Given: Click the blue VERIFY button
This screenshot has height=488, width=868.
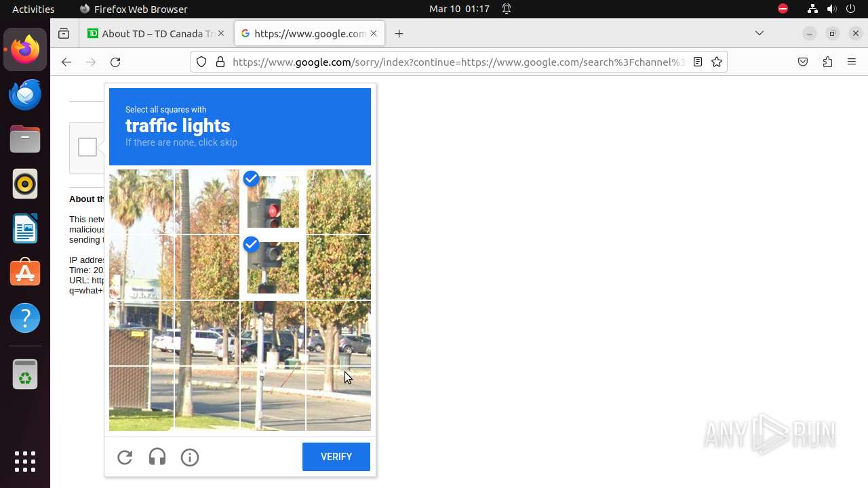Looking at the screenshot, I should 336,457.
